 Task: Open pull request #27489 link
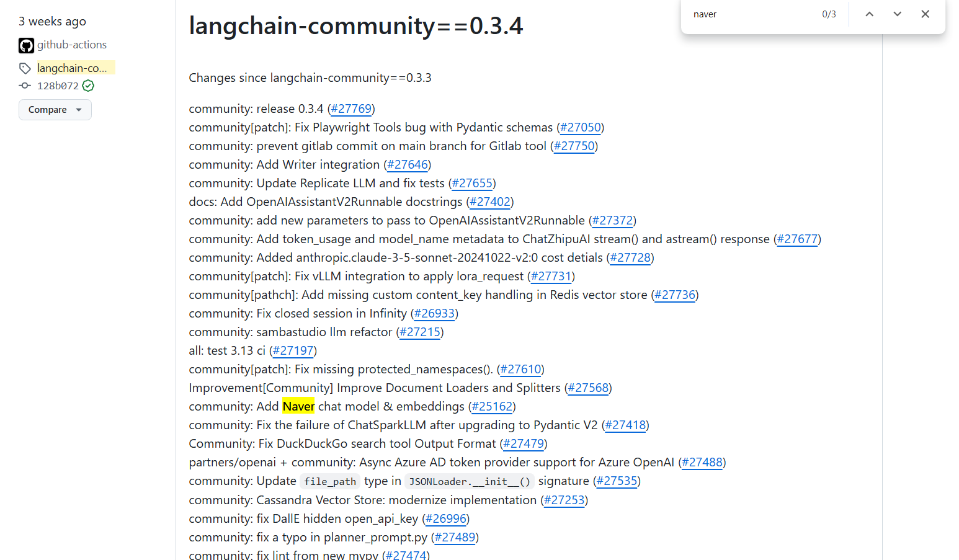455,538
